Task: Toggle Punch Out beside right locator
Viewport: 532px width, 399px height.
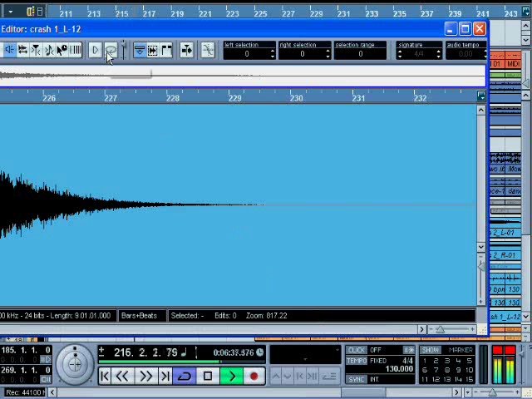Action: point(46,379)
